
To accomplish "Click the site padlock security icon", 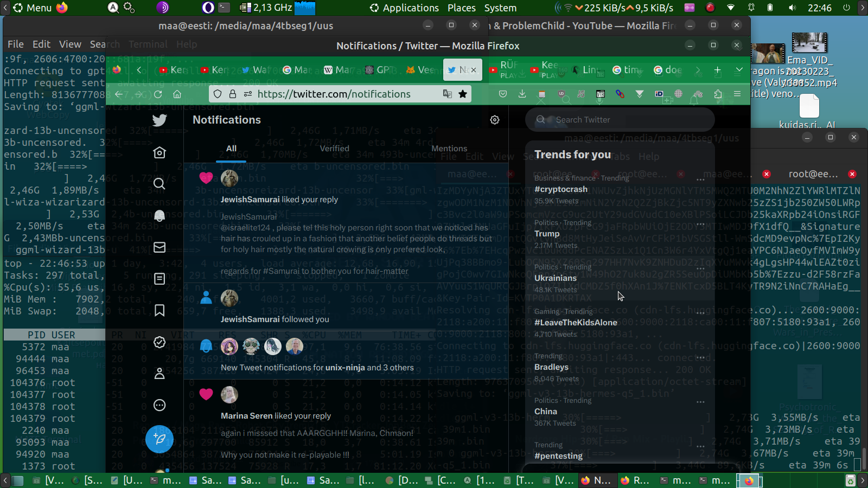I will [233, 94].
